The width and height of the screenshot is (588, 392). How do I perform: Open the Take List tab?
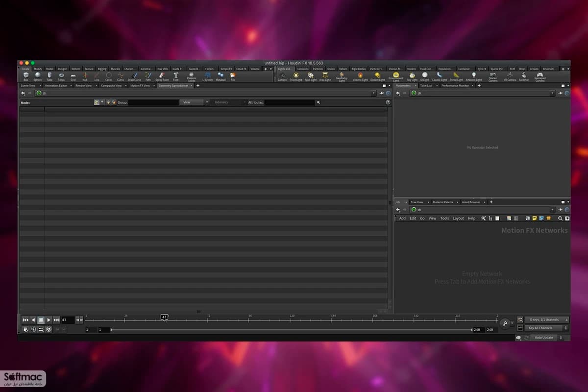pos(426,86)
